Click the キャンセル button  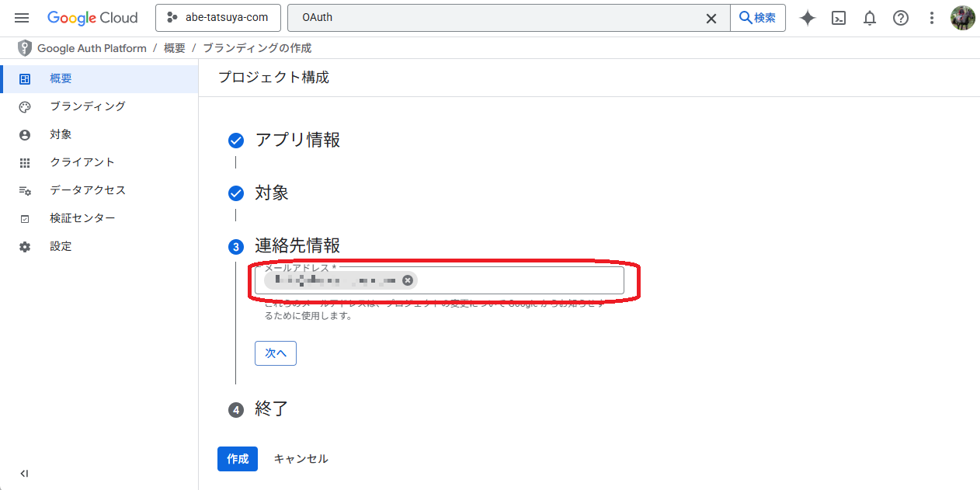[301, 459]
